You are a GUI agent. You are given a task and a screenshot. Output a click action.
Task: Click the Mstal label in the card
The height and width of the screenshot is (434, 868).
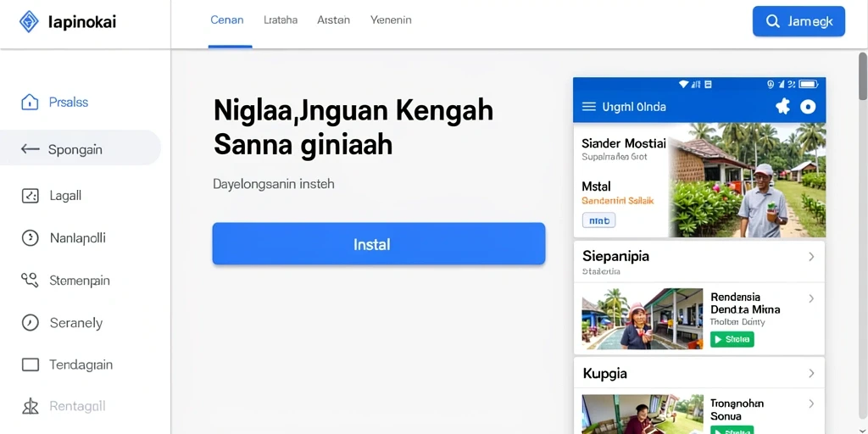pos(596,186)
